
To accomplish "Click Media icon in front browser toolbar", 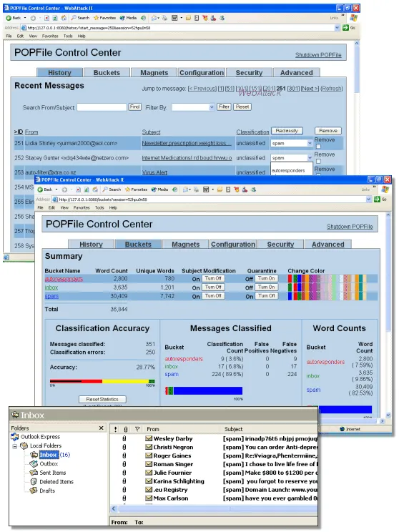I will [x=154, y=189].
